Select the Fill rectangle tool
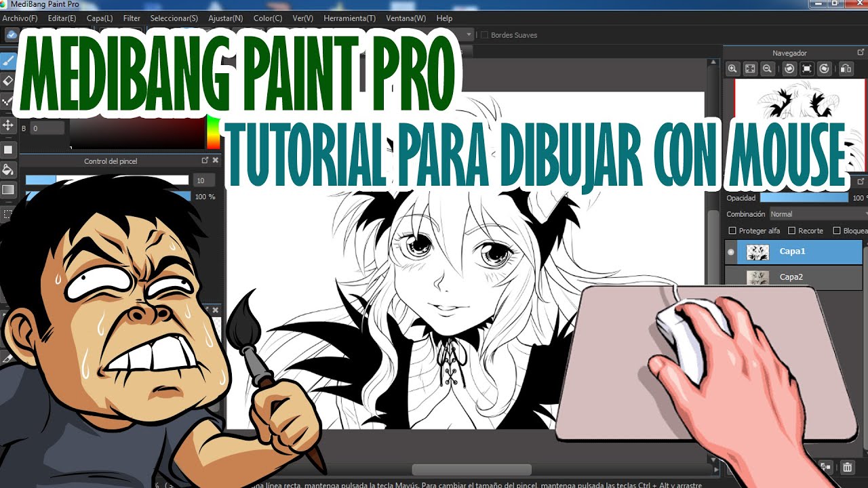The image size is (868, 488). pyautogui.click(x=8, y=149)
